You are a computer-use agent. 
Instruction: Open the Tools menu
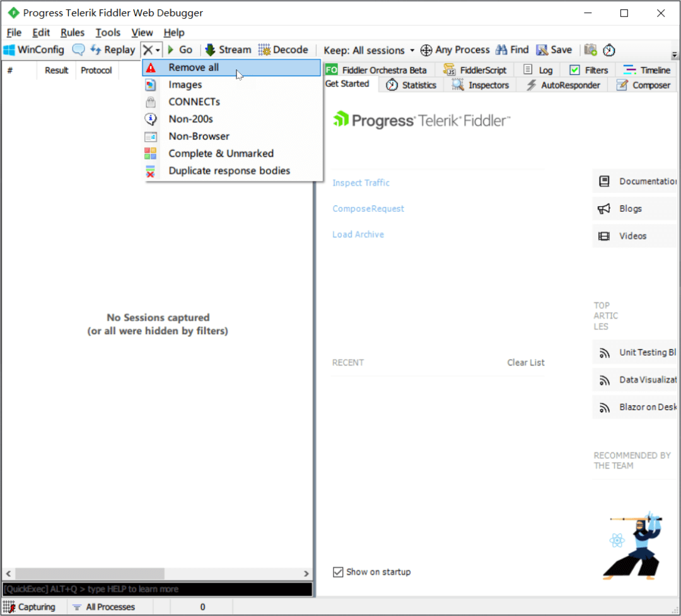click(108, 33)
